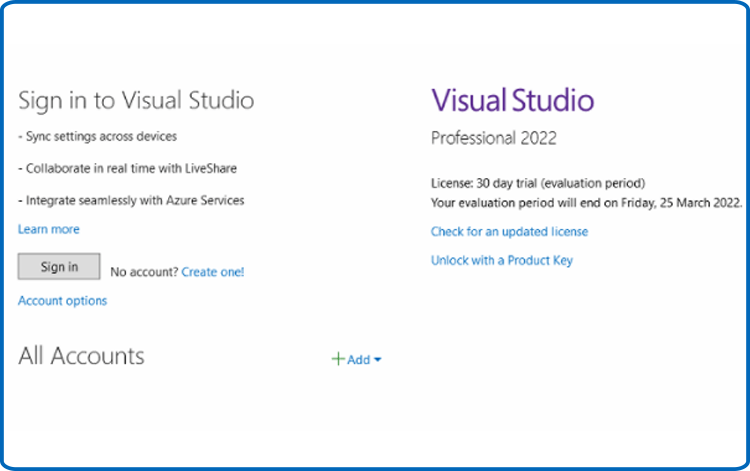The width and height of the screenshot is (750, 471).
Task: Select the 'License: 30 day trial' line
Action: pyautogui.click(x=538, y=183)
